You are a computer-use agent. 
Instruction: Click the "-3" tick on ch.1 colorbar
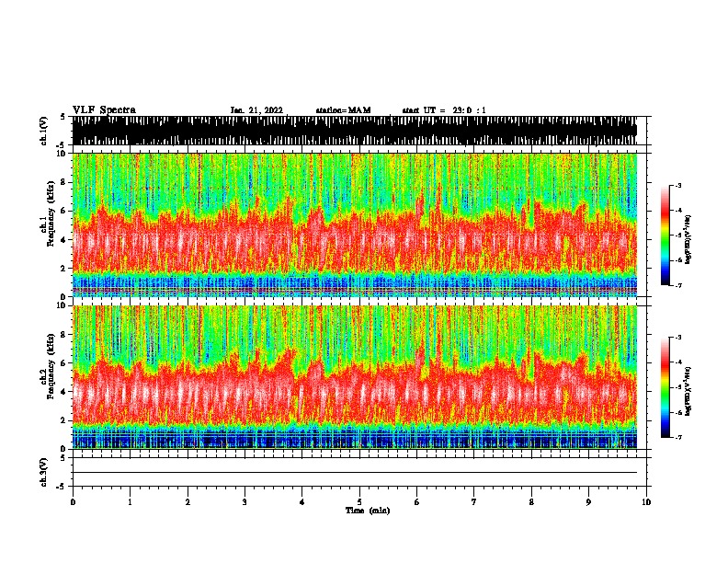click(x=678, y=186)
